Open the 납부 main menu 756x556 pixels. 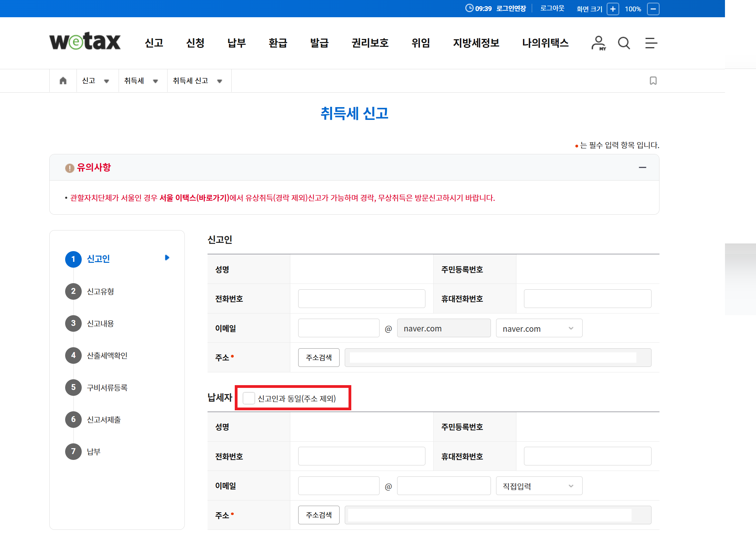(x=236, y=43)
